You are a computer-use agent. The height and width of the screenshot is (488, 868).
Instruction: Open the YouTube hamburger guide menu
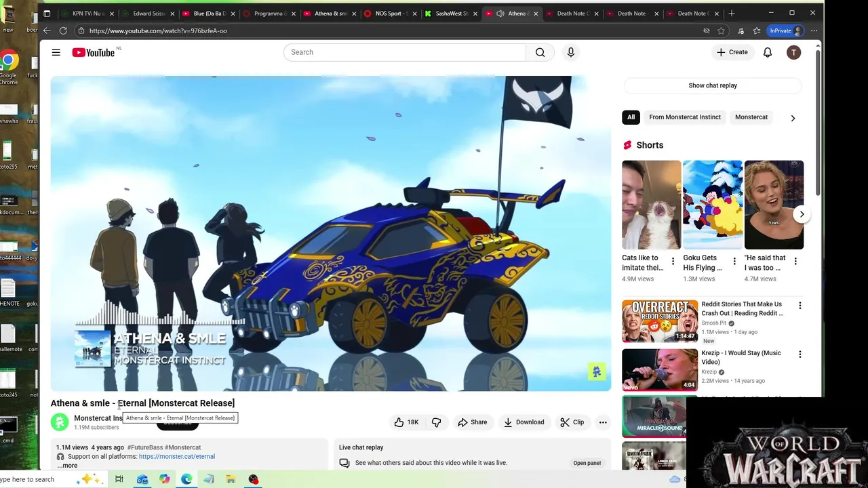pos(56,52)
